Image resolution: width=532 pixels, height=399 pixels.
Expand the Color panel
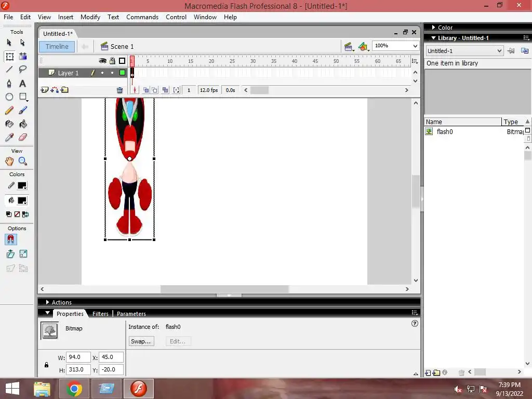click(x=434, y=27)
